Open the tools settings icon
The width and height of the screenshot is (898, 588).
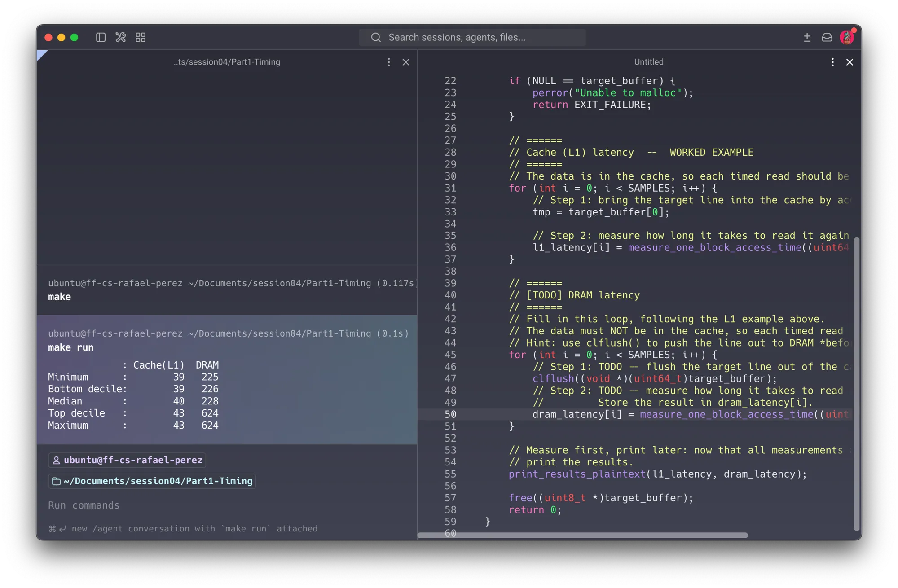[120, 37]
